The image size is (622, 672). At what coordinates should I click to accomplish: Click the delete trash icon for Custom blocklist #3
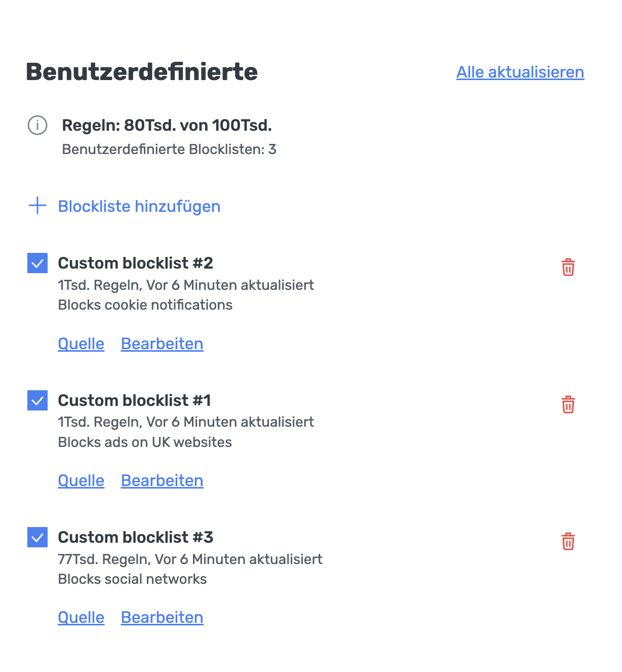[568, 542]
